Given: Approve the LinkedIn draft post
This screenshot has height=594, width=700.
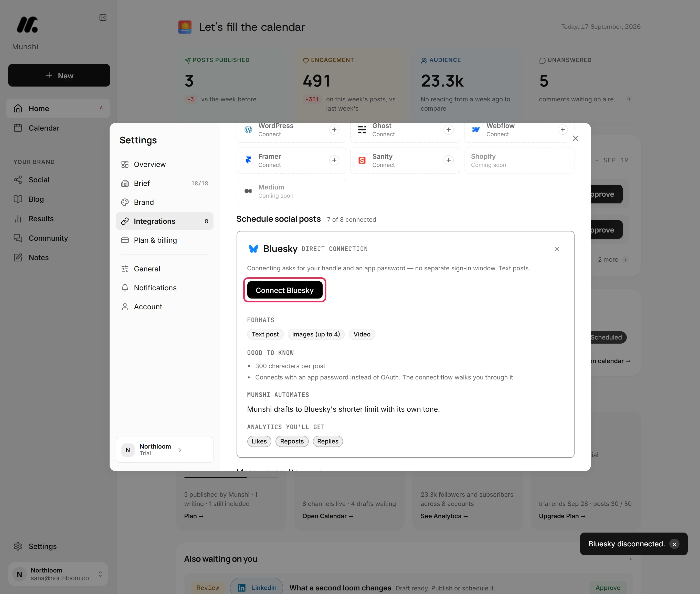Looking at the screenshot, I should pyautogui.click(x=608, y=588).
